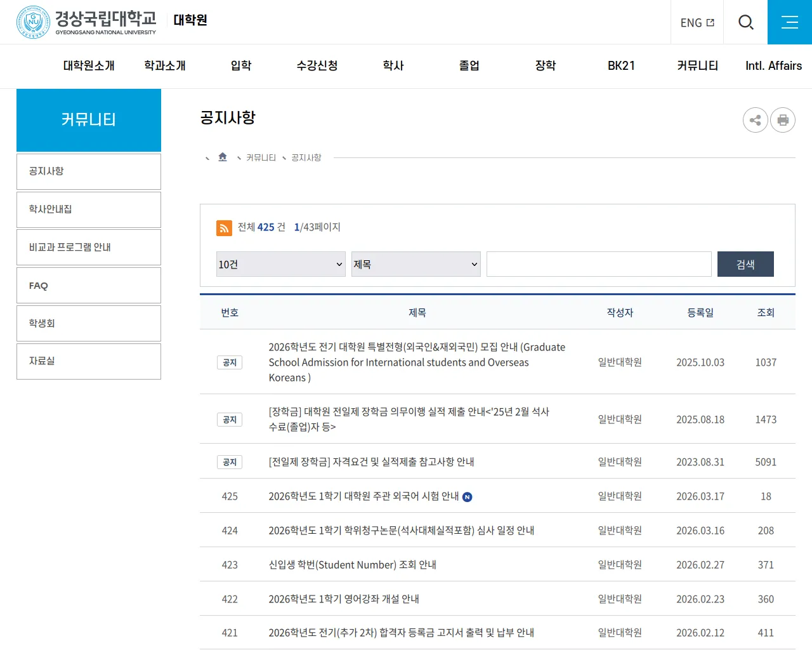
Task: Open the 10건 items-per-page dropdown
Action: click(280, 264)
